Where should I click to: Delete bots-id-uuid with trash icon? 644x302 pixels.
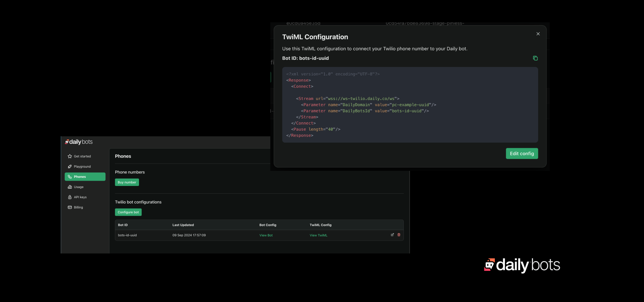point(399,235)
